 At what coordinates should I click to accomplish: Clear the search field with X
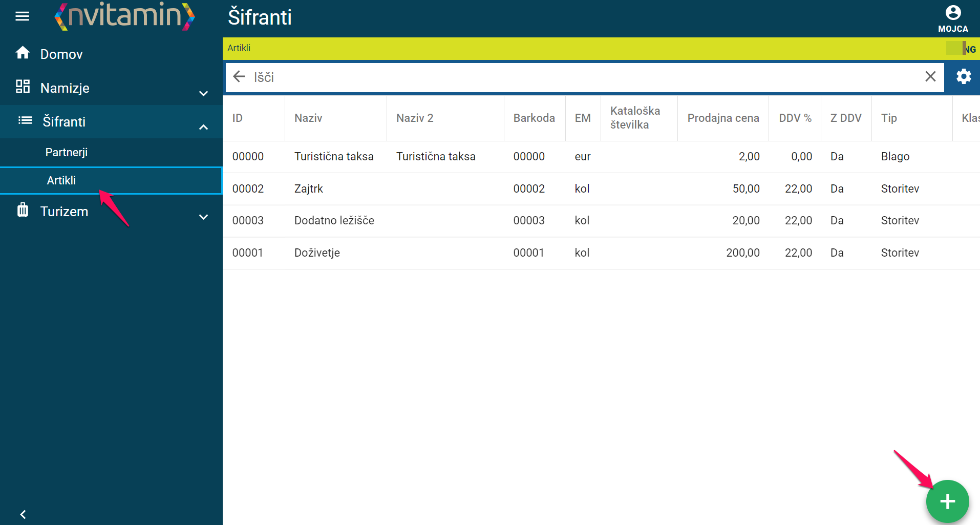(x=930, y=77)
